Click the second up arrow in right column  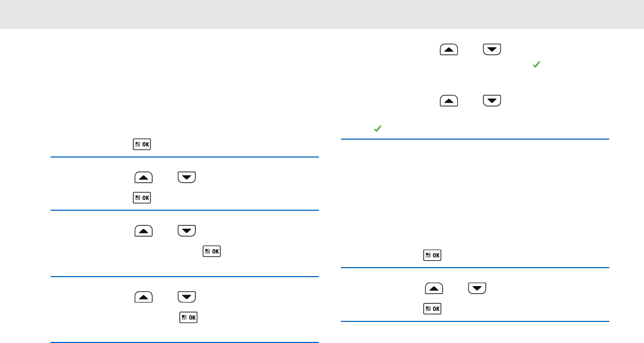coord(449,101)
